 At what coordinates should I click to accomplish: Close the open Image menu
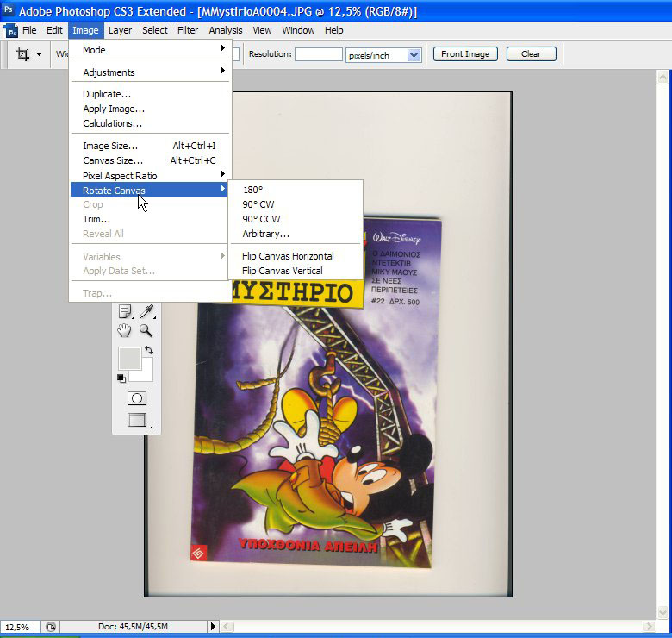click(85, 30)
